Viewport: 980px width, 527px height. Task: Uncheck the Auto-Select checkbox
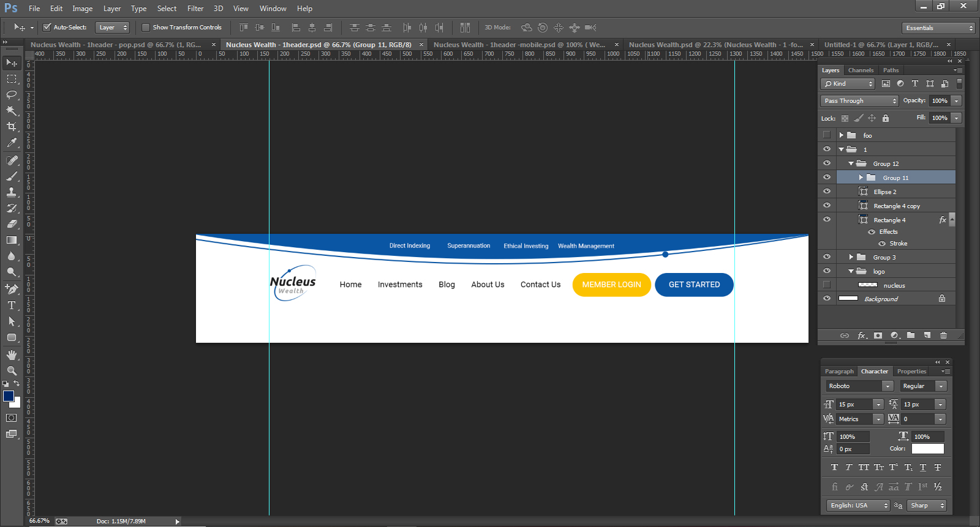tap(47, 28)
